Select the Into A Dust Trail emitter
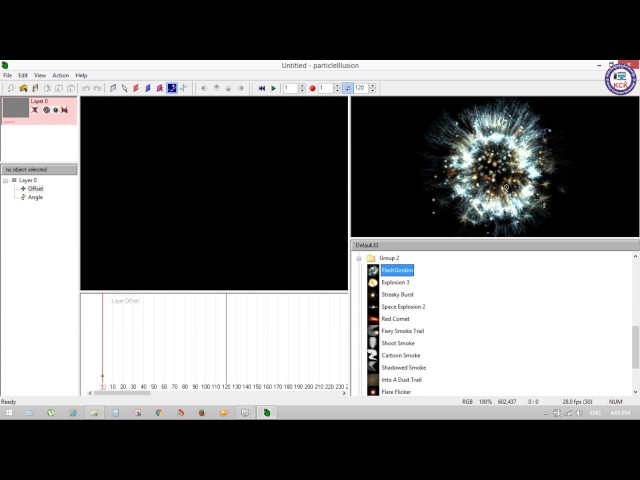This screenshot has height=480, width=640. (x=401, y=380)
